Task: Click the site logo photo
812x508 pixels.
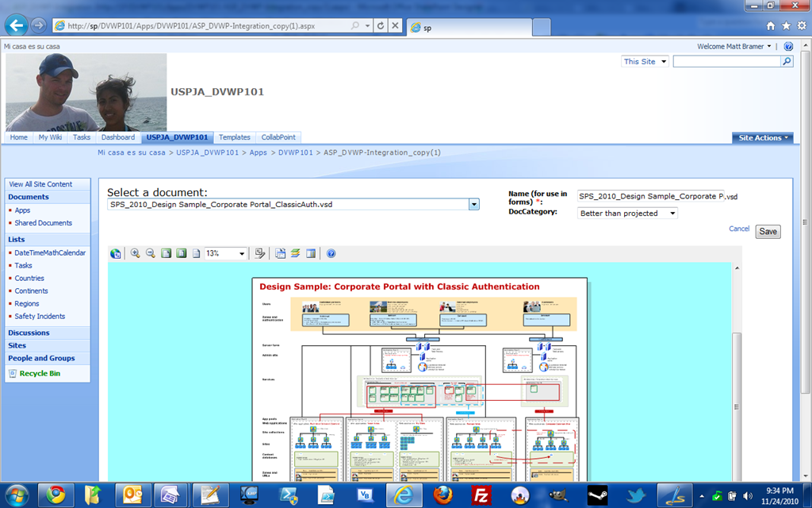Action: tap(86, 92)
